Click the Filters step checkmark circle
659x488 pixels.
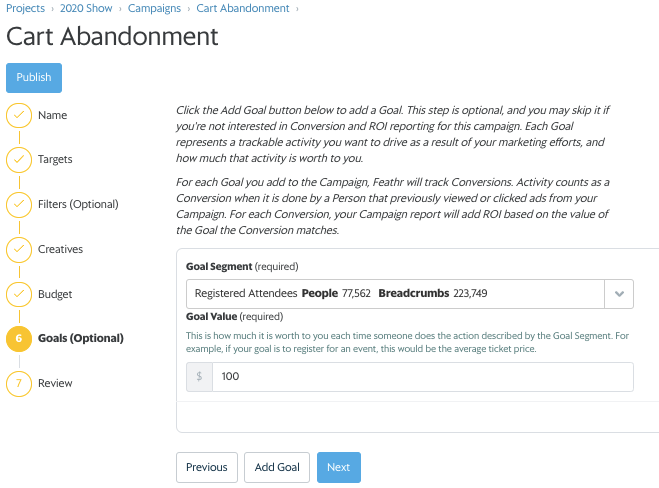[x=19, y=205]
